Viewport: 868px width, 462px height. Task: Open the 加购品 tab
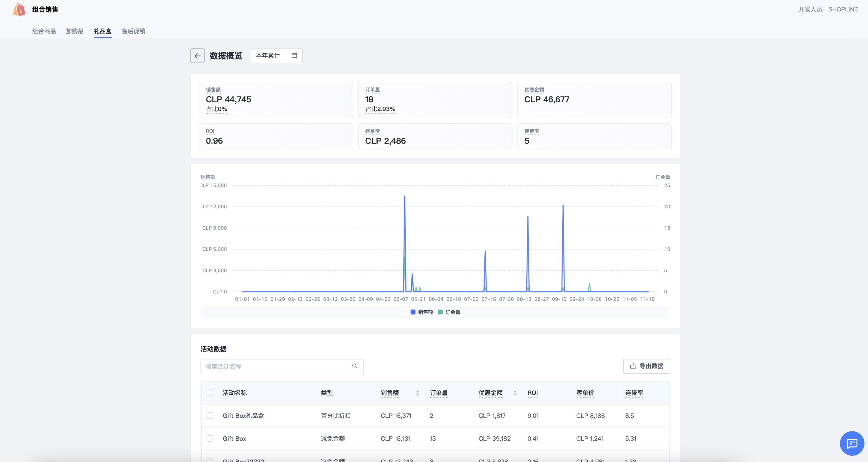tap(74, 31)
